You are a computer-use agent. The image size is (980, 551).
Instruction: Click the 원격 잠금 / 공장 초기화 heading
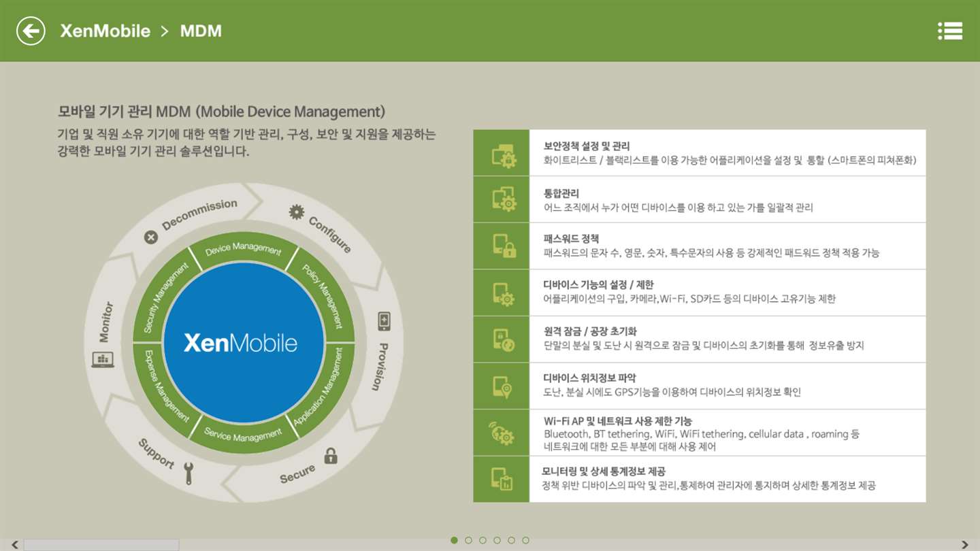coord(590,331)
